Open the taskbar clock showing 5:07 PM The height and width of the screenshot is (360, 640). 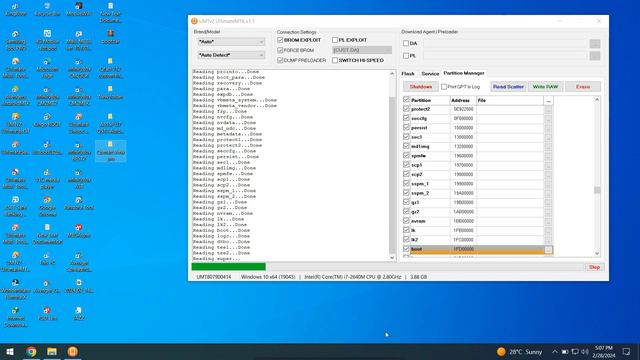604,351
